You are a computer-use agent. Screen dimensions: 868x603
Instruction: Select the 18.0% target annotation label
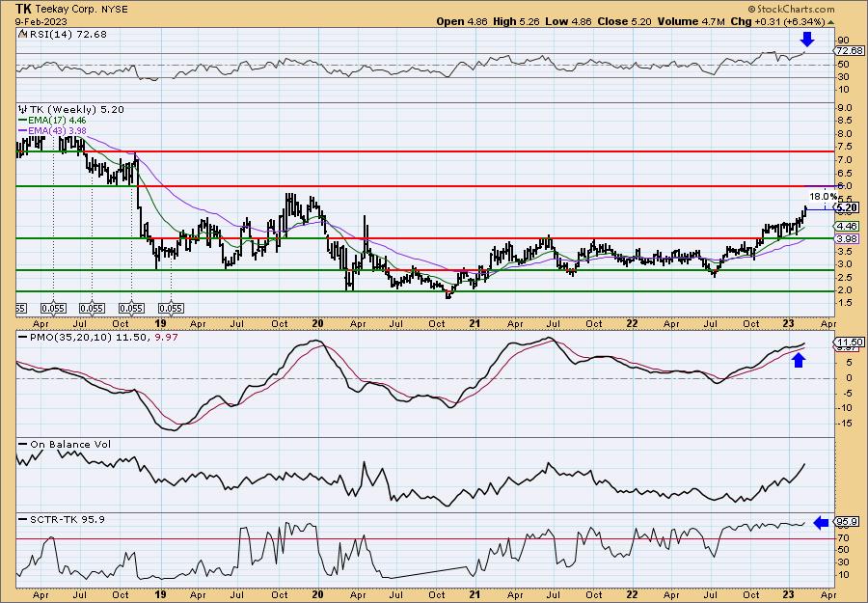824,196
